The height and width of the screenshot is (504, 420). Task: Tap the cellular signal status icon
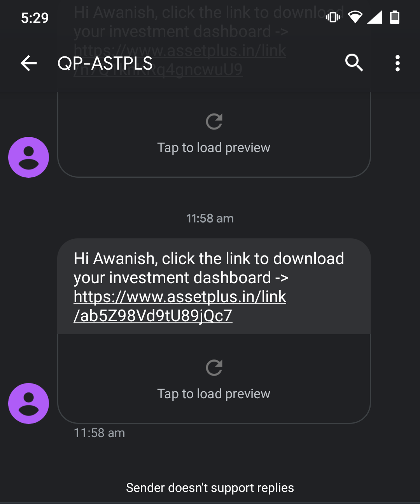pos(374,17)
